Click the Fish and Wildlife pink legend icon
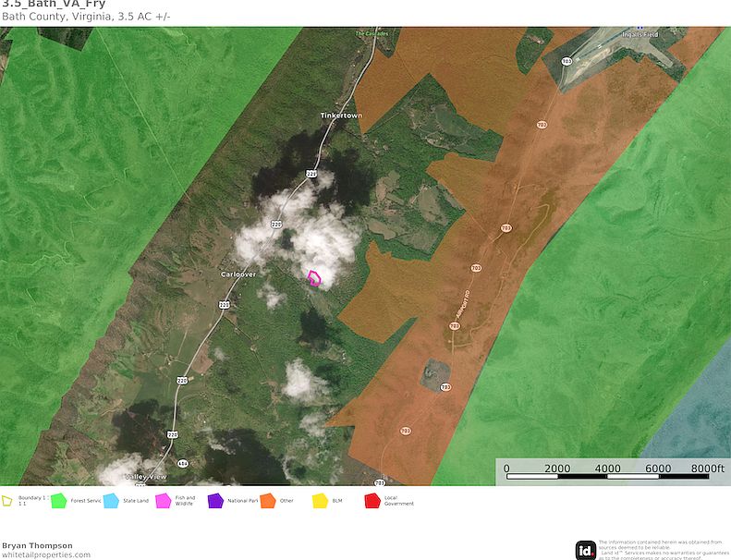The width and height of the screenshot is (731, 560). [163, 501]
